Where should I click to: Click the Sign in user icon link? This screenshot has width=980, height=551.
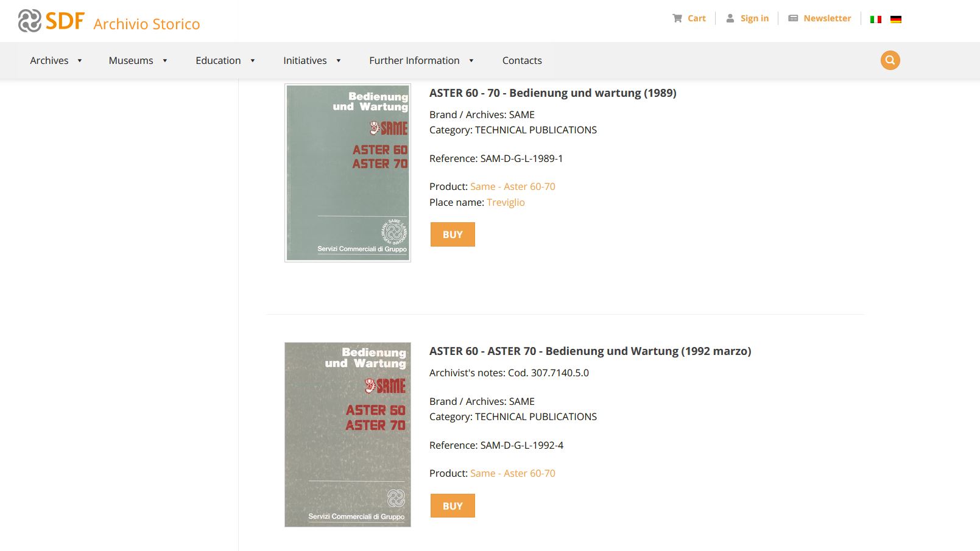[747, 18]
